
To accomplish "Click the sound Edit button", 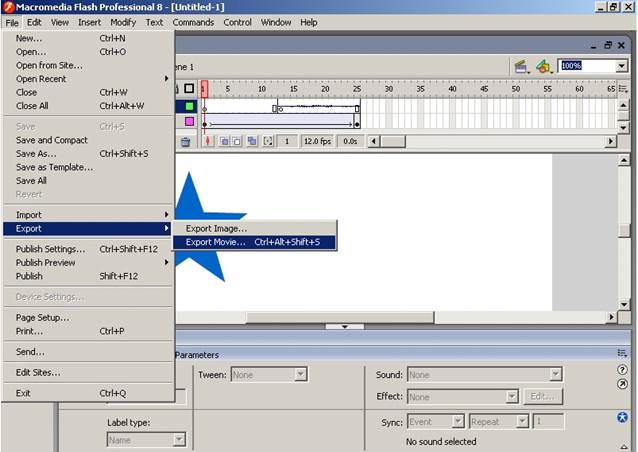I will click(x=543, y=396).
